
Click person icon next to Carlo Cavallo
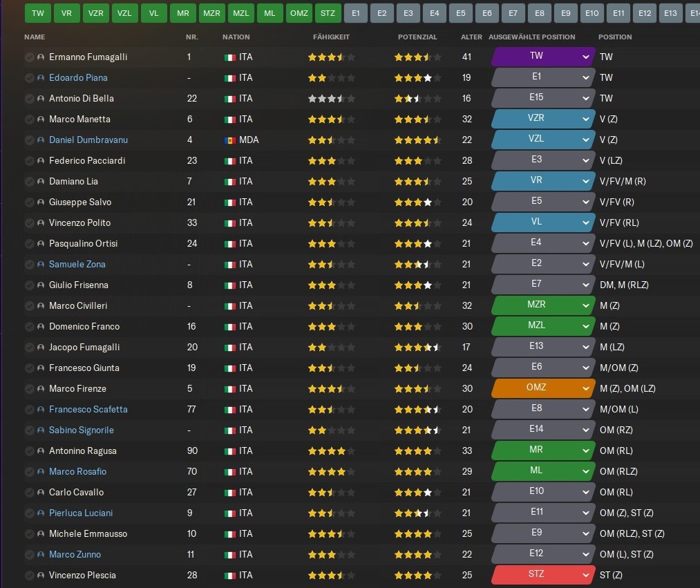coord(41,493)
